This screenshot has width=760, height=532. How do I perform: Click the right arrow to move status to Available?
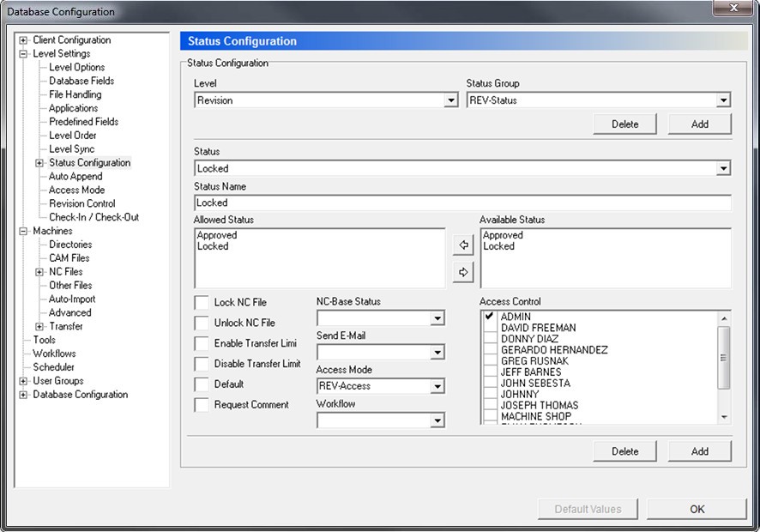pos(463,272)
